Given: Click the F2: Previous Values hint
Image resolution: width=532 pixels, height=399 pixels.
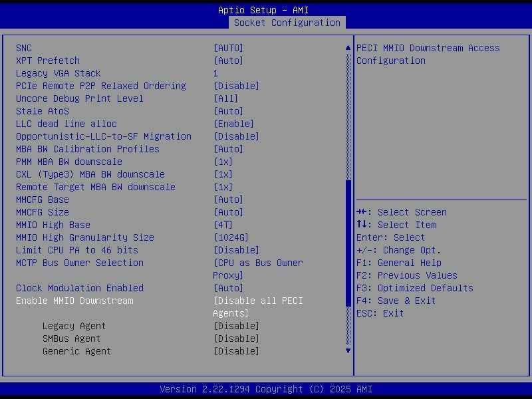Looking at the screenshot, I should (x=407, y=275).
